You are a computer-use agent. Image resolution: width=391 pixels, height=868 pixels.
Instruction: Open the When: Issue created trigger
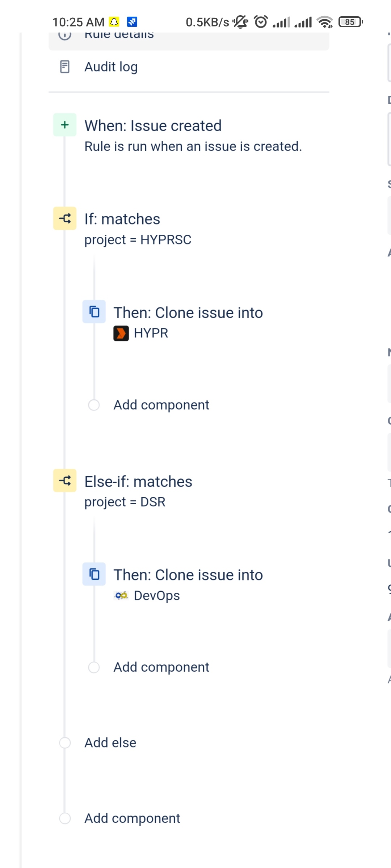click(x=153, y=126)
